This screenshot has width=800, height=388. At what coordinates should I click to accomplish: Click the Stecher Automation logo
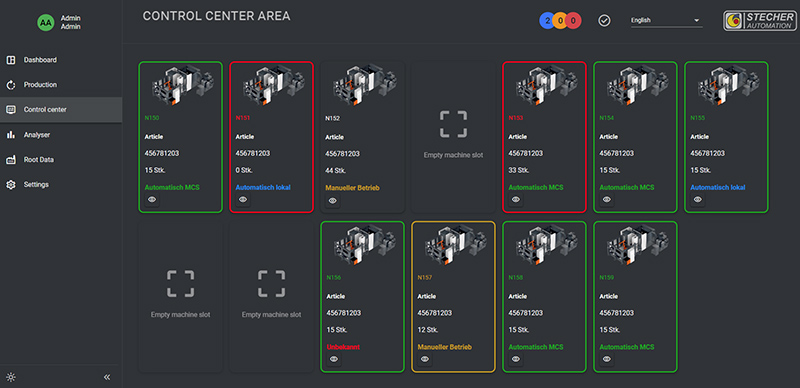759,21
